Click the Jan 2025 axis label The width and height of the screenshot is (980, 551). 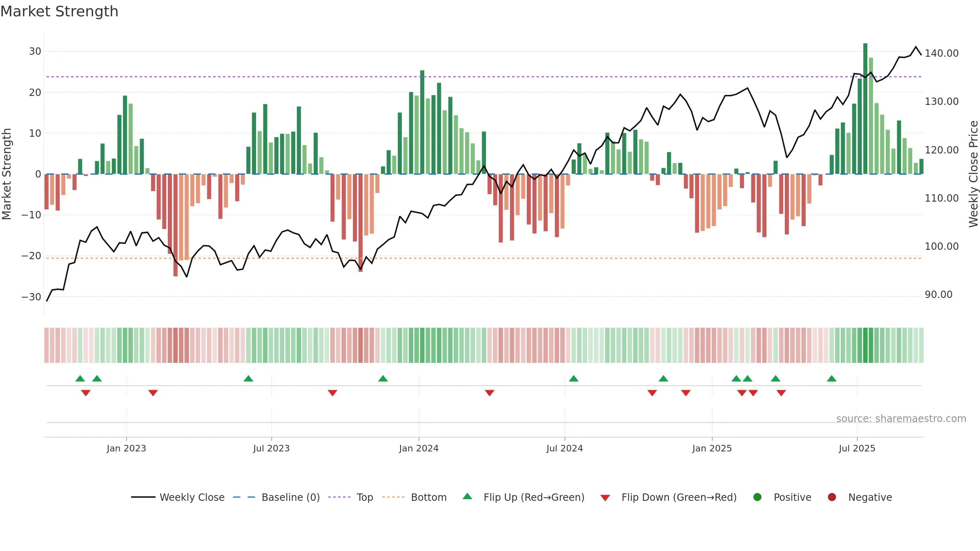(x=712, y=448)
